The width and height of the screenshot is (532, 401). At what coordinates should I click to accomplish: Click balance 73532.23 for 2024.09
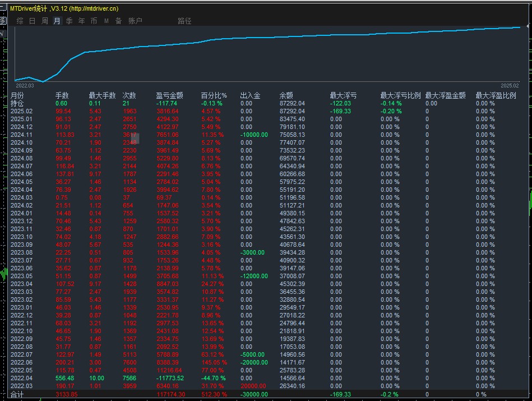point(292,150)
